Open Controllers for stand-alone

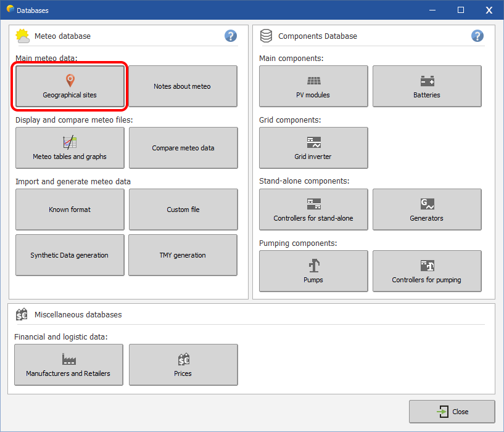tap(313, 210)
